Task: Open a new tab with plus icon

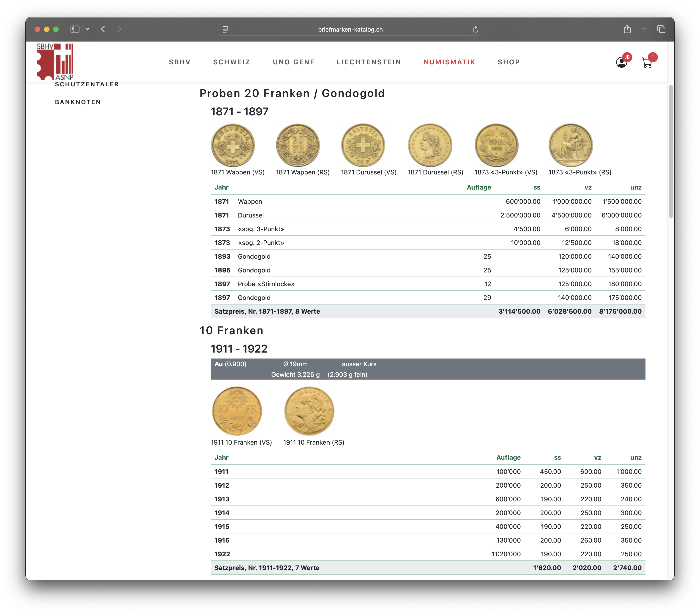Action: 644,29
